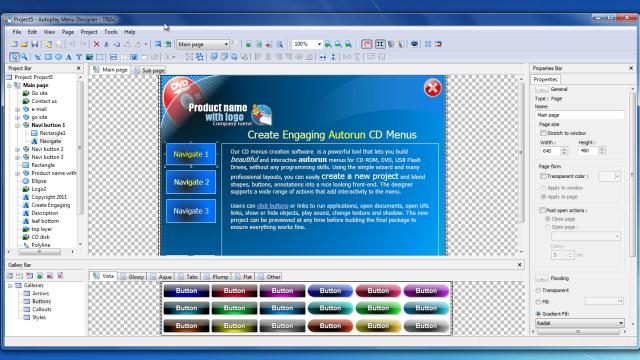Click the Preview eye icon in toolbar

(x=414, y=44)
